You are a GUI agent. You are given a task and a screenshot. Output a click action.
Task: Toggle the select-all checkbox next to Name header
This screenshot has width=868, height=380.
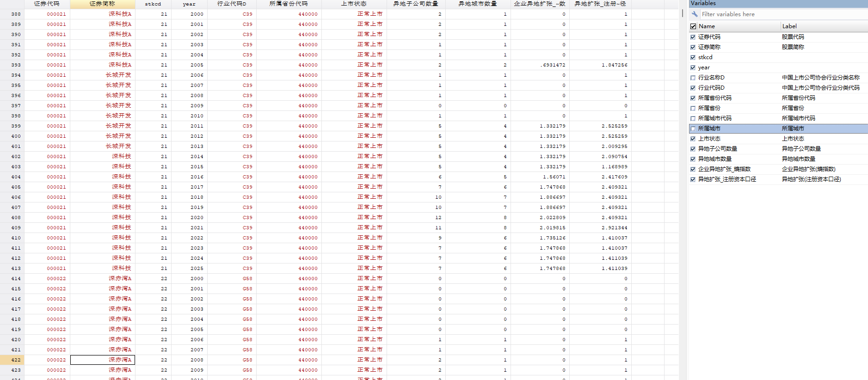pyautogui.click(x=693, y=26)
